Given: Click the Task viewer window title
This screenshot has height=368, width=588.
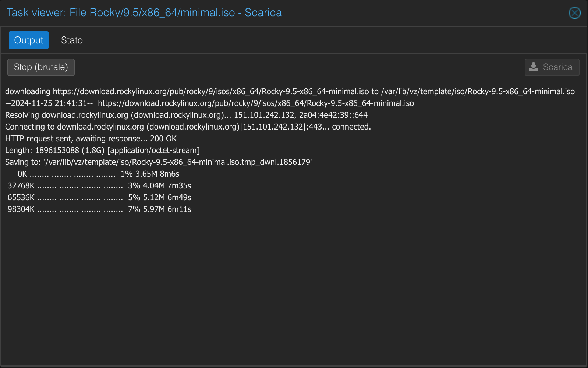Looking at the screenshot, I should (x=144, y=13).
